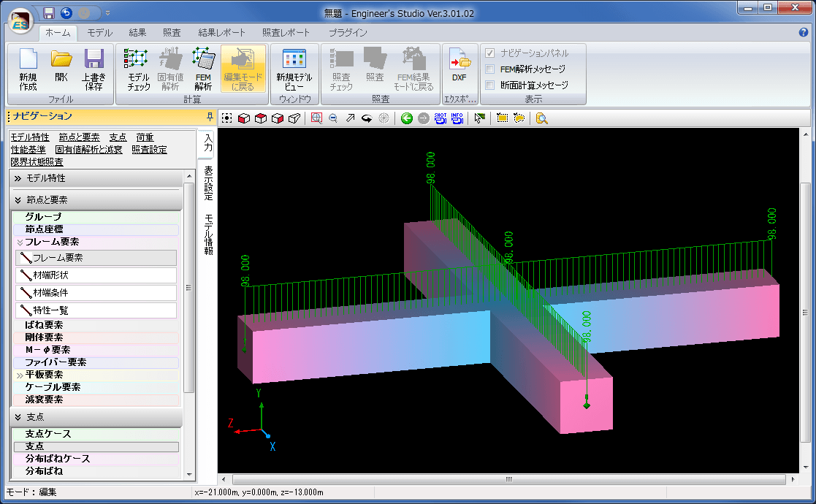Click the 照査設定 navigation link

149,150
